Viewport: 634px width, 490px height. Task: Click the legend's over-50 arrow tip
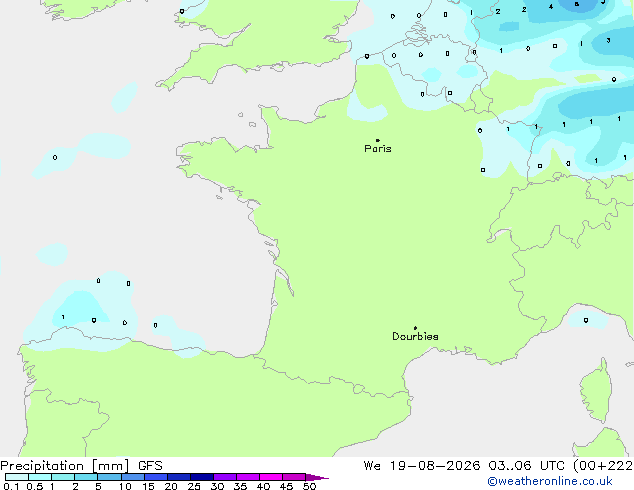[317, 477]
